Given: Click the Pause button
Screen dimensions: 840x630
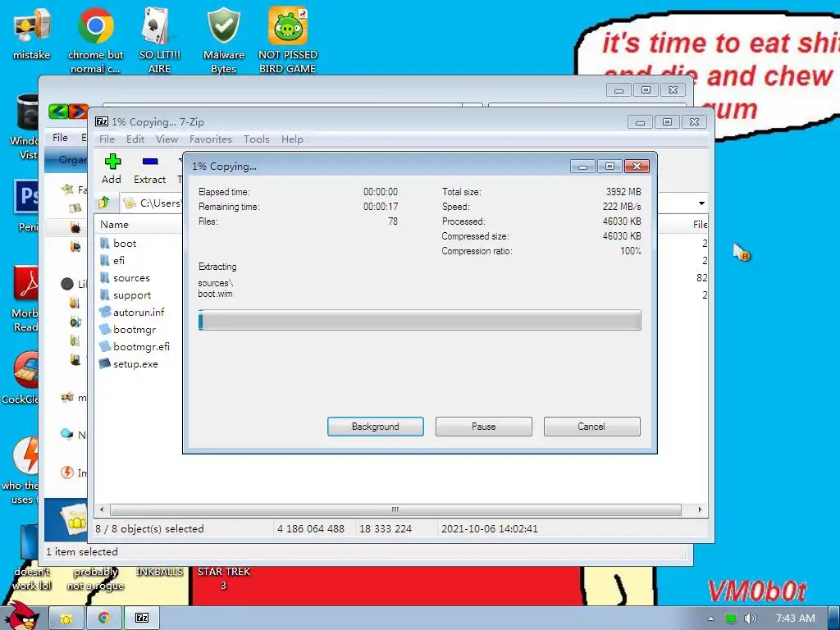Looking at the screenshot, I should click(484, 427).
